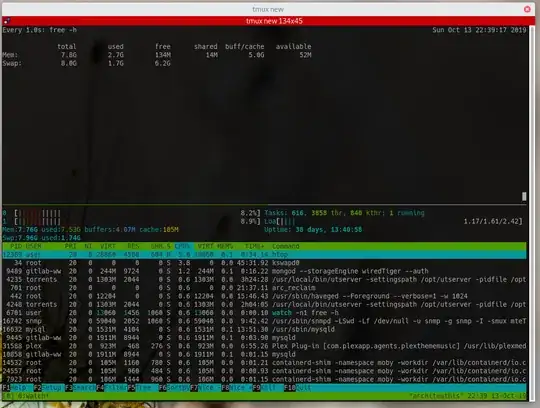540x408 pixels.
Task: Click F8 Nice plus button
Action: [237, 388]
